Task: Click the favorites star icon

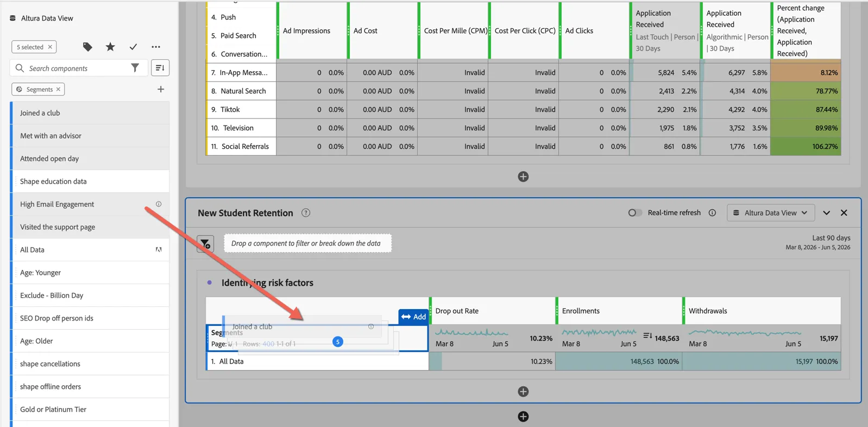Action: tap(110, 47)
